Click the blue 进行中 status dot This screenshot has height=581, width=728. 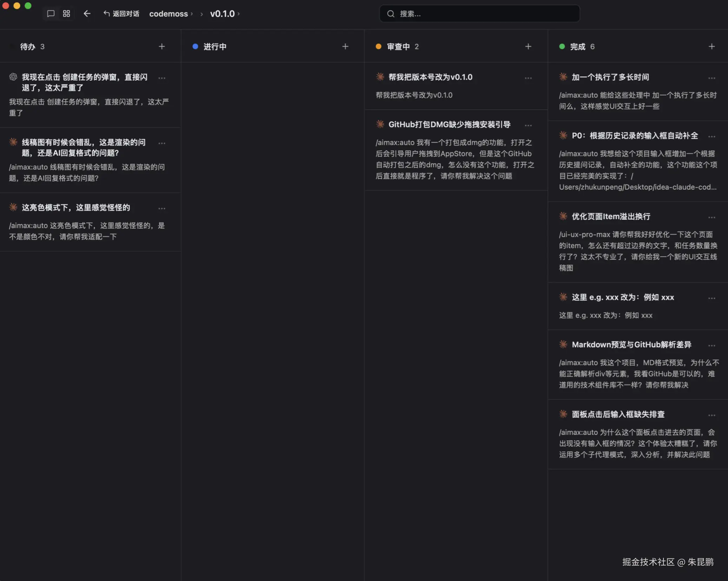click(x=196, y=47)
